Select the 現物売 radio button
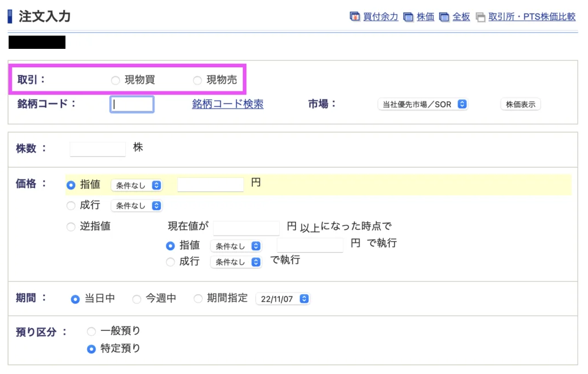The height and width of the screenshot is (374, 588). point(198,80)
